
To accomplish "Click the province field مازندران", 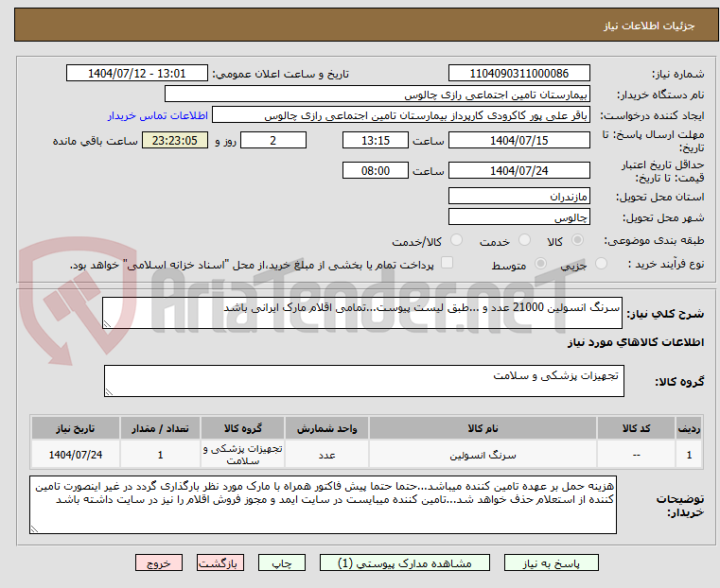I will 518,196.
